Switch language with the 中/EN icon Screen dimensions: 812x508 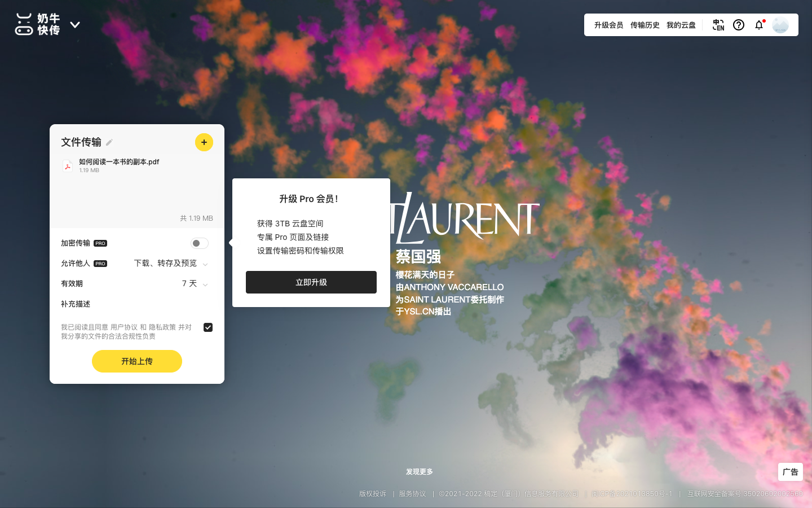click(718, 25)
